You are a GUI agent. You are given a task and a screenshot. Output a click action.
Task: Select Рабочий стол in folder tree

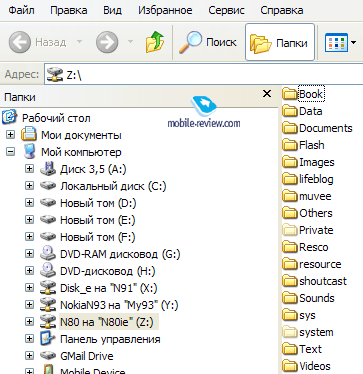[56, 118]
